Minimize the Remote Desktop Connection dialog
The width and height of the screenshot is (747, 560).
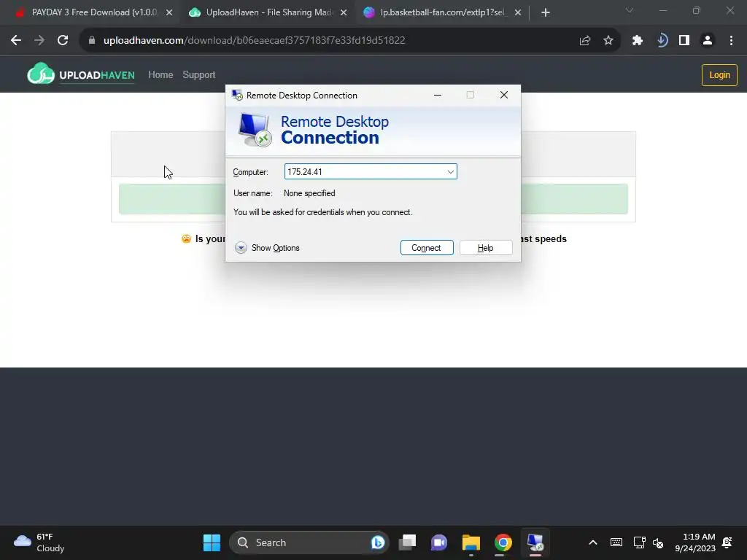(438, 95)
